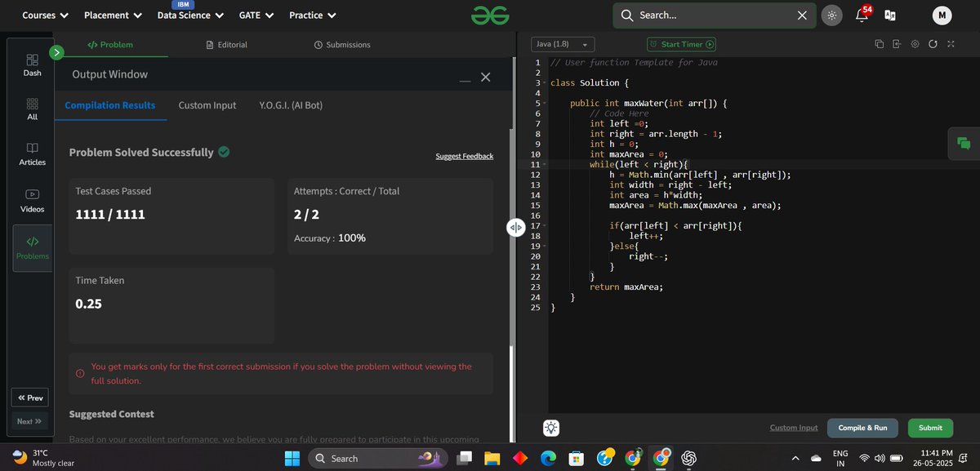Viewport: 980px width, 471px height.
Task: Clear the search box with X
Action: pos(802,15)
